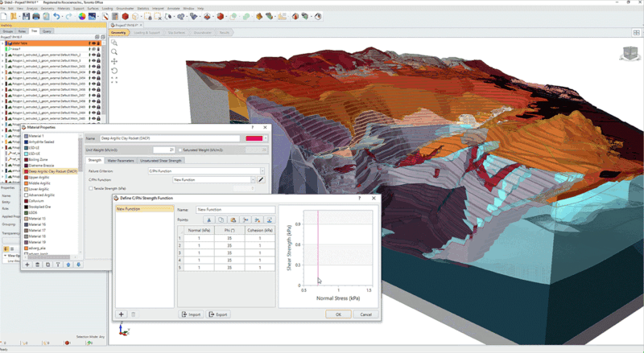Click the insert row icon beside paste
This screenshot has width=644, height=353.
pos(246,220)
